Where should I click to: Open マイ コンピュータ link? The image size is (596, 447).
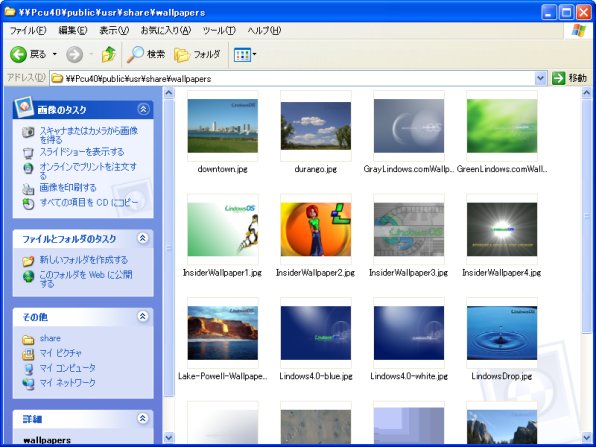tap(68, 368)
